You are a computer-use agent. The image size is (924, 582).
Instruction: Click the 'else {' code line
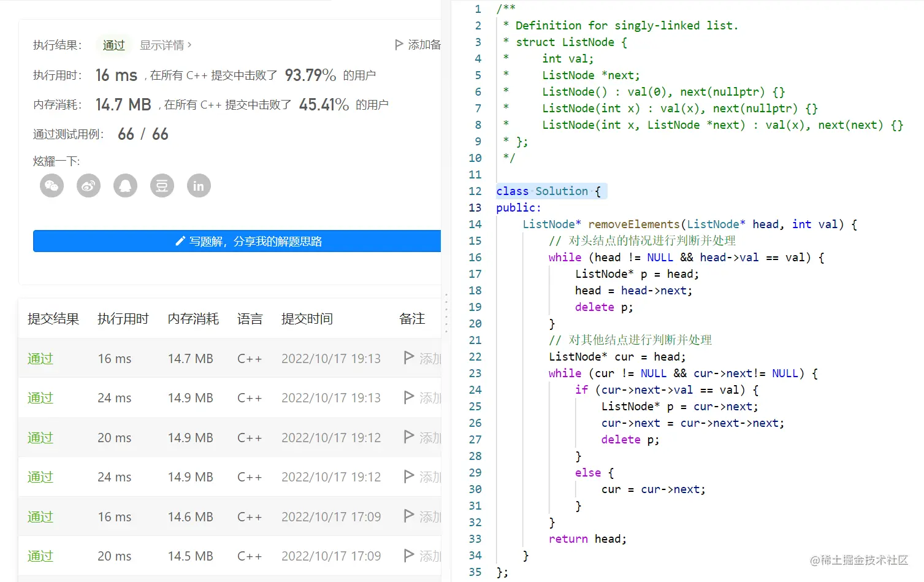click(595, 473)
